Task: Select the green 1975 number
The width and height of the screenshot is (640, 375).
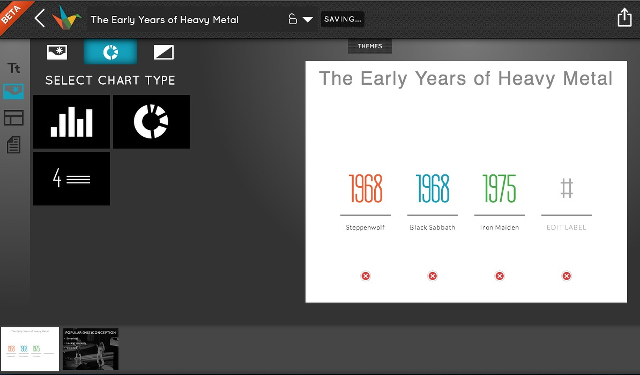Action: (500, 188)
